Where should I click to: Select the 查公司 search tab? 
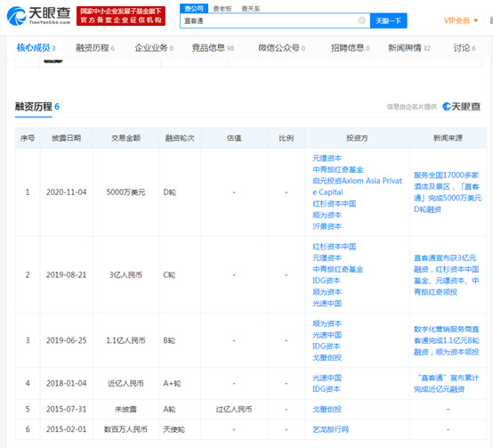(x=194, y=9)
